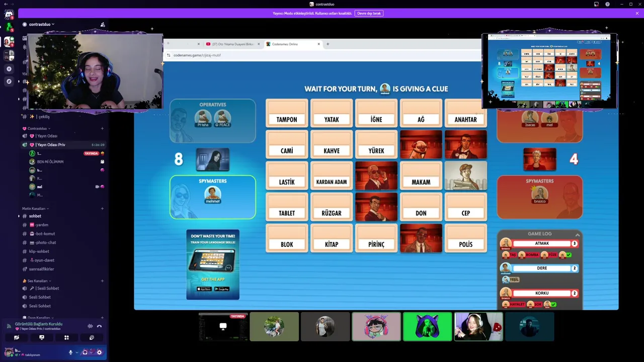Disconnect from voice with hang-up icon
This screenshot has width=644, height=362.
99,326
